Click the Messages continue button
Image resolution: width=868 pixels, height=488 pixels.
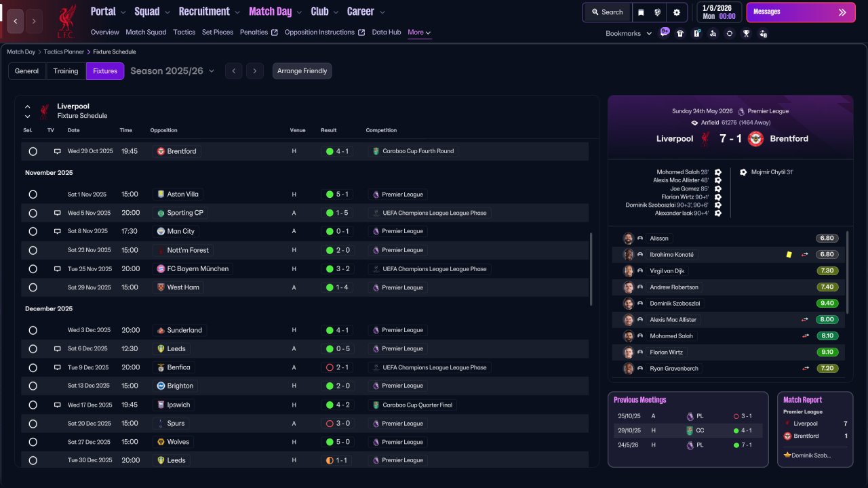tap(801, 12)
